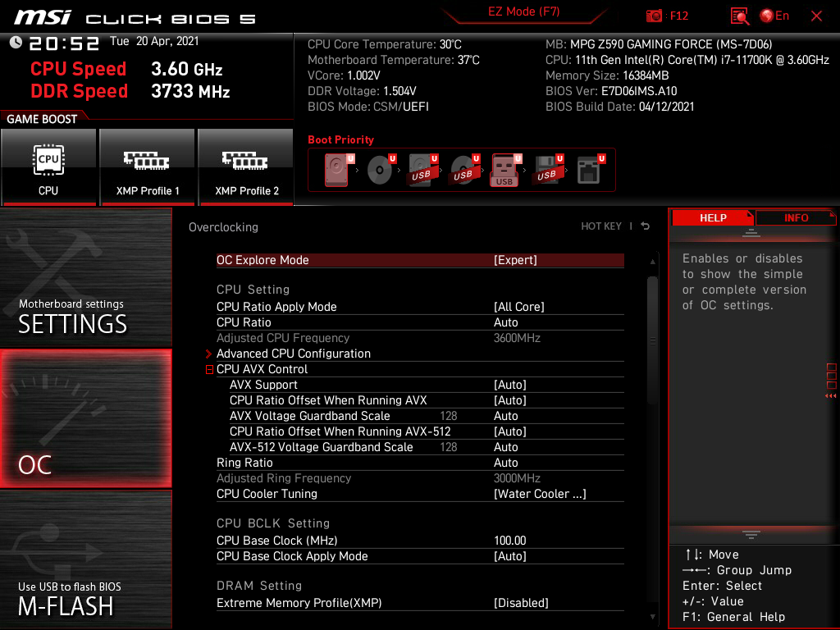The image size is (840, 630).
Task: Enable XMP Profile 1
Action: [148, 167]
